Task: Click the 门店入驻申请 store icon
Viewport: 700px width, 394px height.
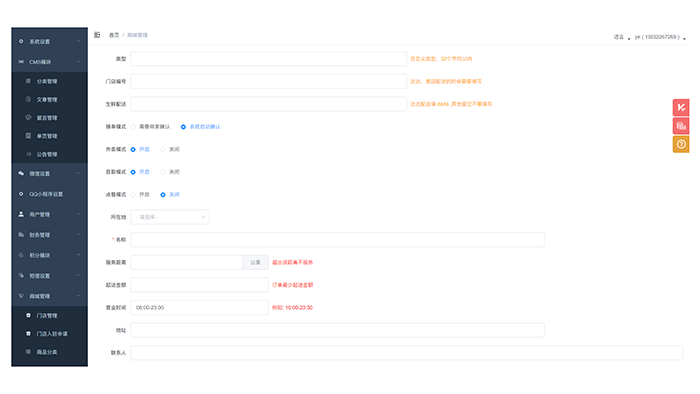Action: (28, 333)
